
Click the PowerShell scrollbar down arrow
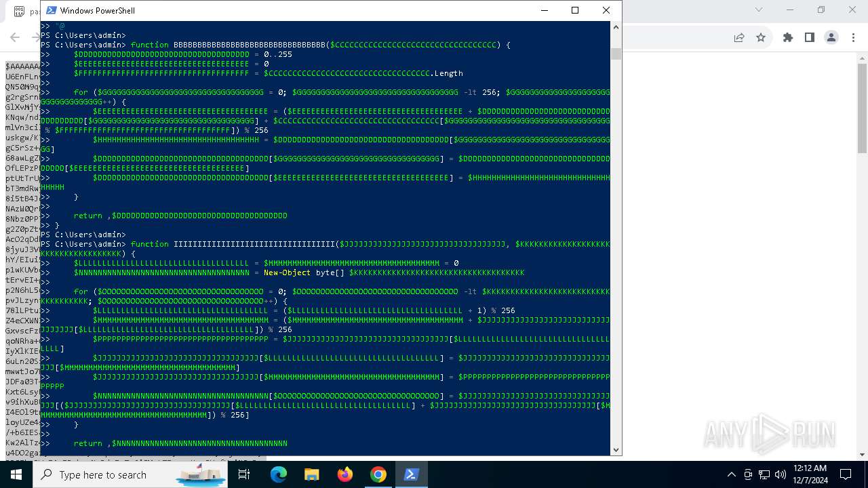point(616,449)
